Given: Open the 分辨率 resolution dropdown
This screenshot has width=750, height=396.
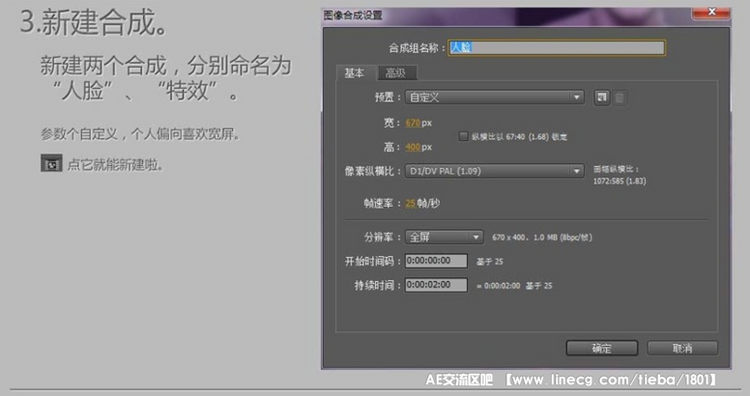Looking at the screenshot, I should [444, 237].
